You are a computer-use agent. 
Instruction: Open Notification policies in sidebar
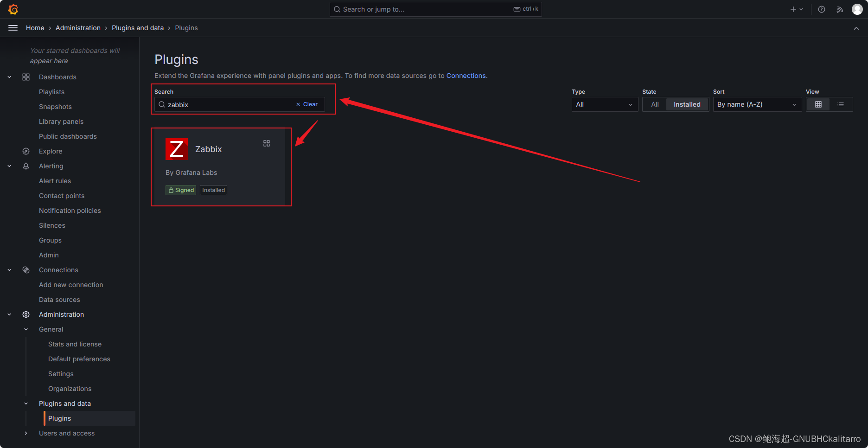tap(70, 211)
